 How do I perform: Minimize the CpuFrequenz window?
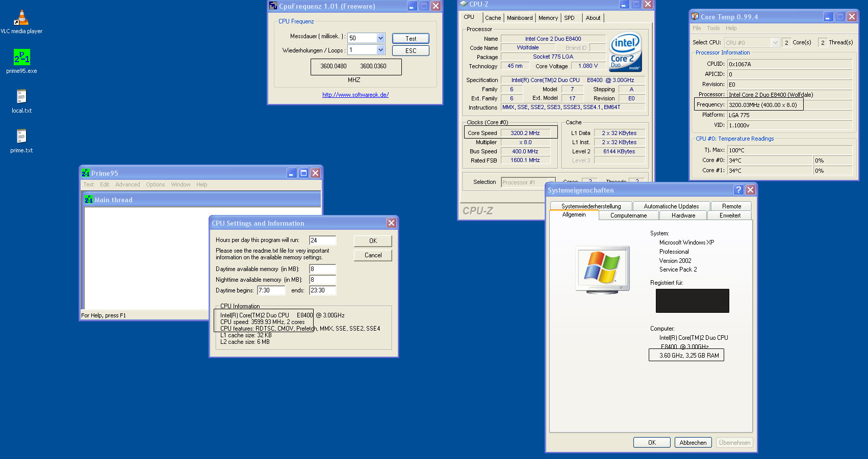tap(412, 6)
